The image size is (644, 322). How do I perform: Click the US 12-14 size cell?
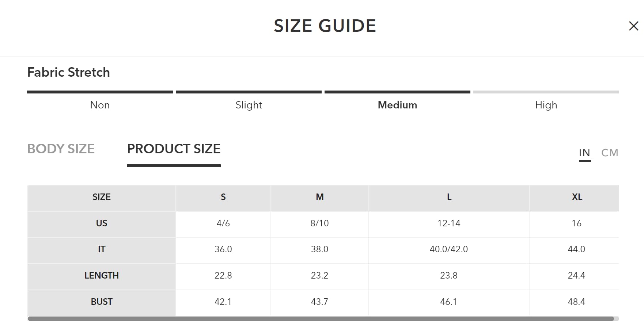pos(449,223)
